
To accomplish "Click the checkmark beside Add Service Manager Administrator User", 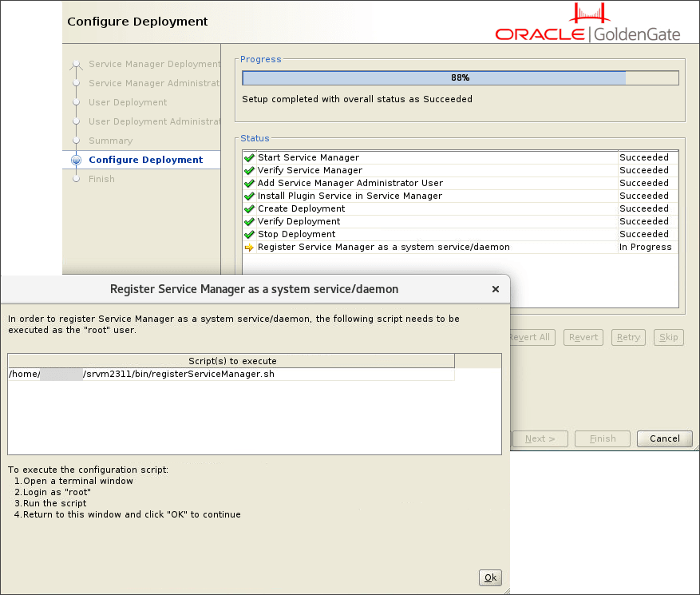I will coord(250,183).
